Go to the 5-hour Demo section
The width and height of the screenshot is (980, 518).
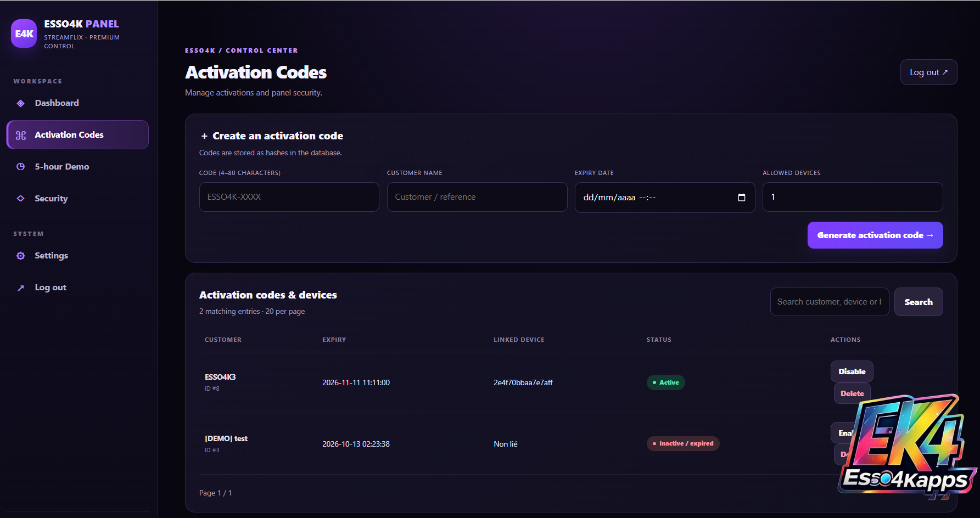(77, 167)
